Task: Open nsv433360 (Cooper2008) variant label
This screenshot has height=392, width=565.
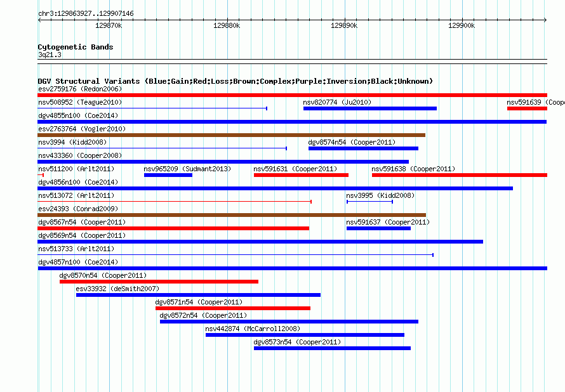Action: [80, 155]
